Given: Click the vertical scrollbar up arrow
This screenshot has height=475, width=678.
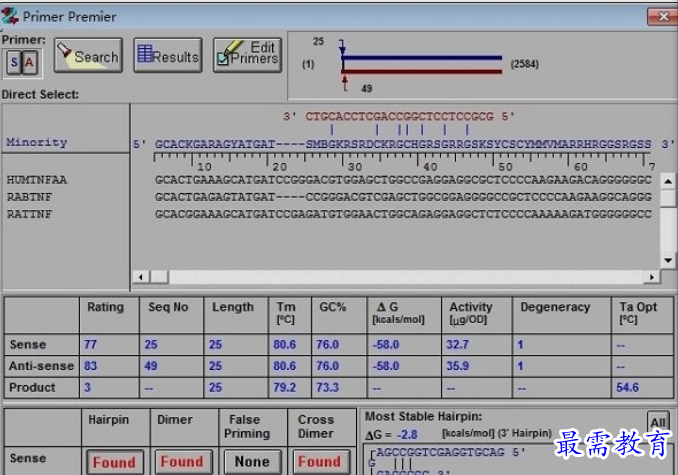Looking at the screenshot, I should point(668,181).
